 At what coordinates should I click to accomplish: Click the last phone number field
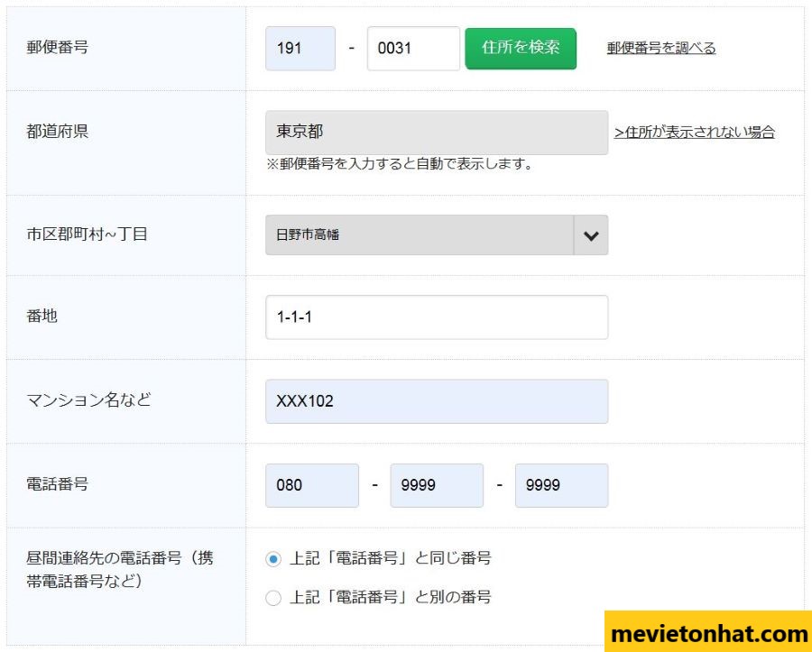point(561,485)
